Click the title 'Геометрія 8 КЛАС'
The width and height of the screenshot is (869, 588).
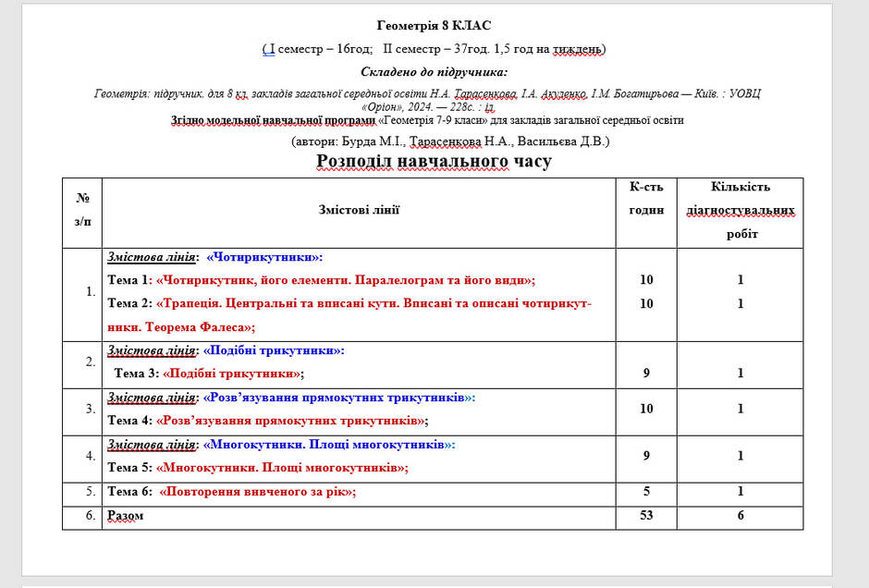point(434,26)
